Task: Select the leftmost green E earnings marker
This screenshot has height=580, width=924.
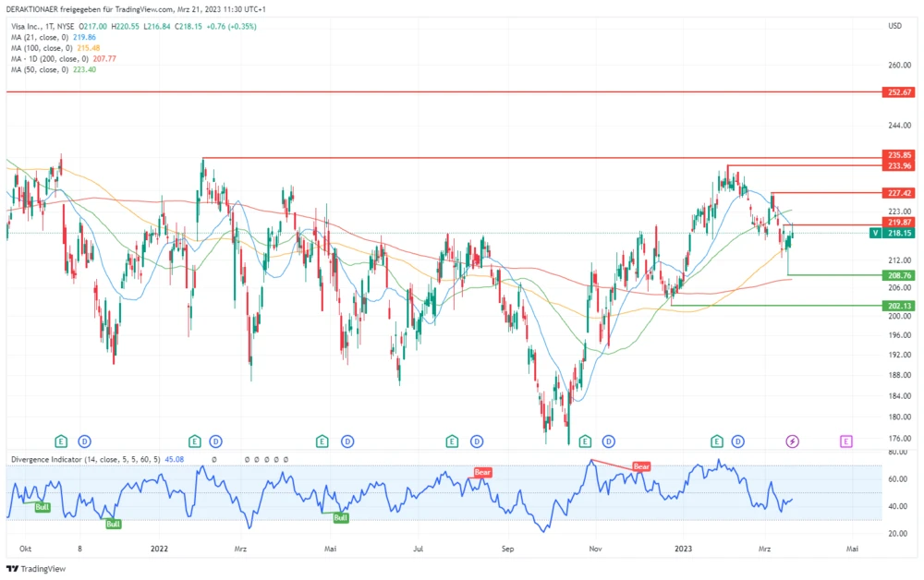Action: pos(62,441)
